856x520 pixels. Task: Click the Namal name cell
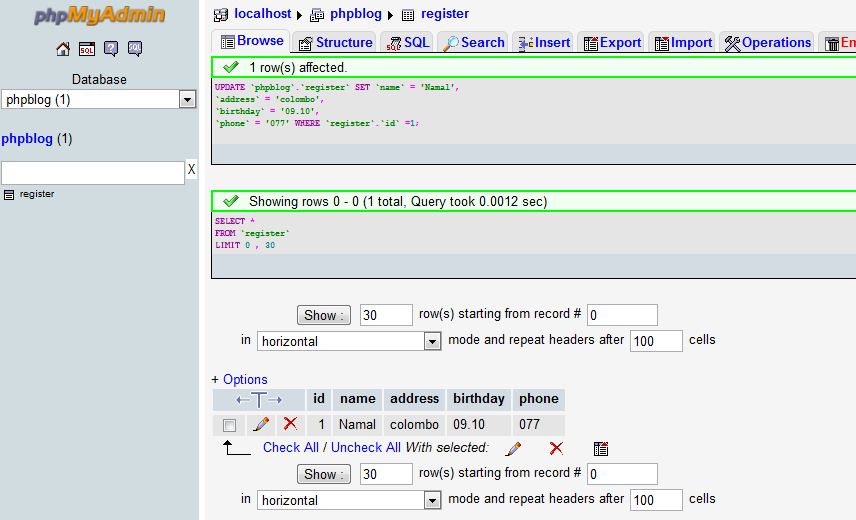click(x=358, y=425)
